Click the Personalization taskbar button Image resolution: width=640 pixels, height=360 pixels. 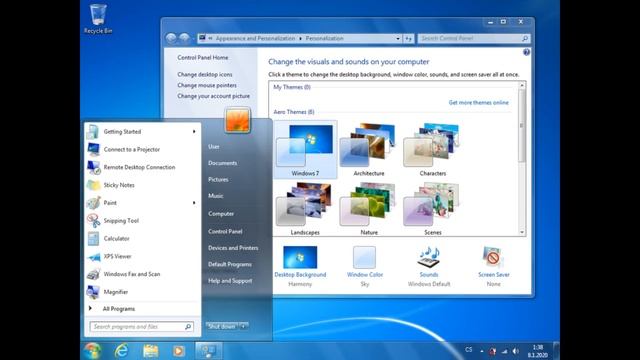209,351
